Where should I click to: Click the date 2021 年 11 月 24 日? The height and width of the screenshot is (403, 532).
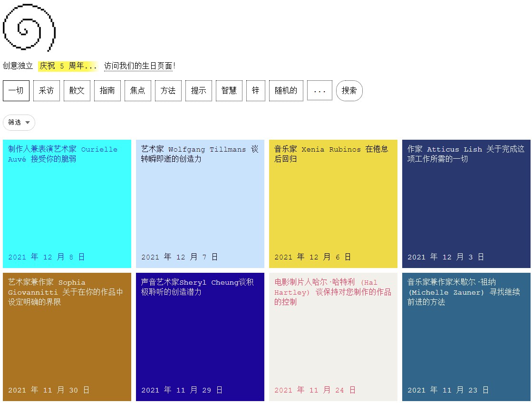pyautogui.click(x=315, y=390)
